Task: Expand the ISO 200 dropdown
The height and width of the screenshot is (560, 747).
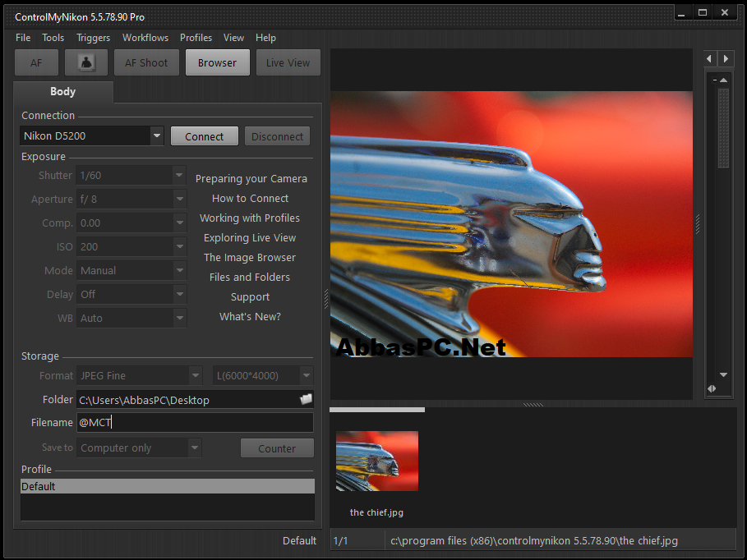Action: coord(179,246)
